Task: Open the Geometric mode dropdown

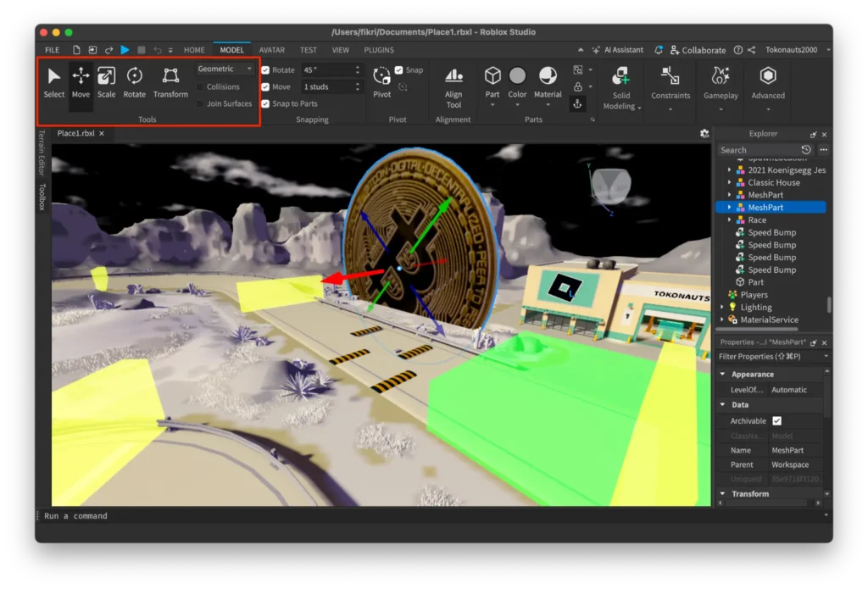Action: [x=225, y=69]
